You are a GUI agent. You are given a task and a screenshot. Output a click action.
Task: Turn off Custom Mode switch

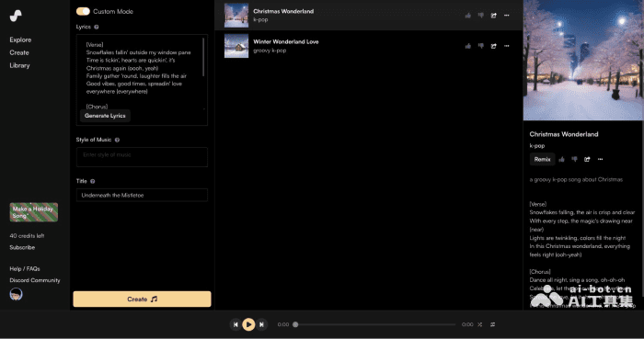(x=83, y=11)
